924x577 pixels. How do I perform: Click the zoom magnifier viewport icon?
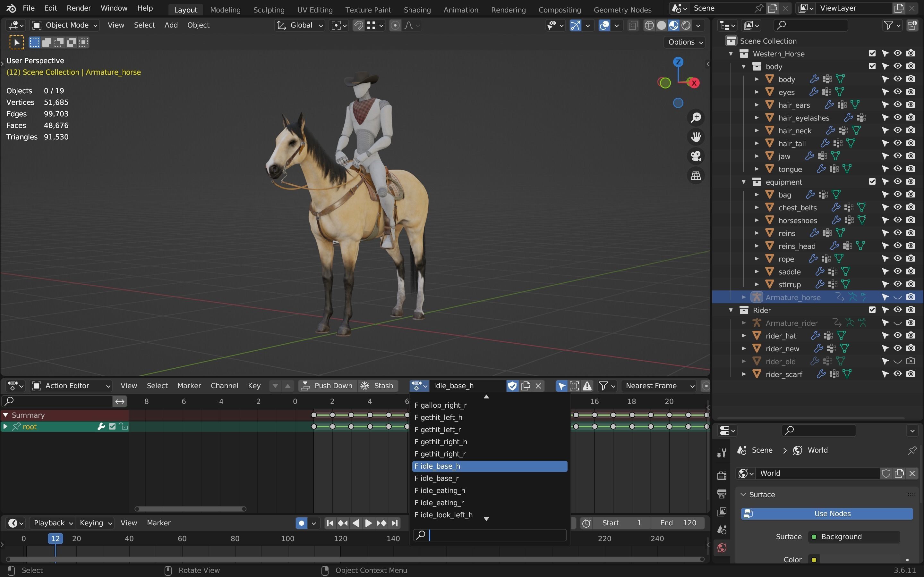click(x=696, y=118)
